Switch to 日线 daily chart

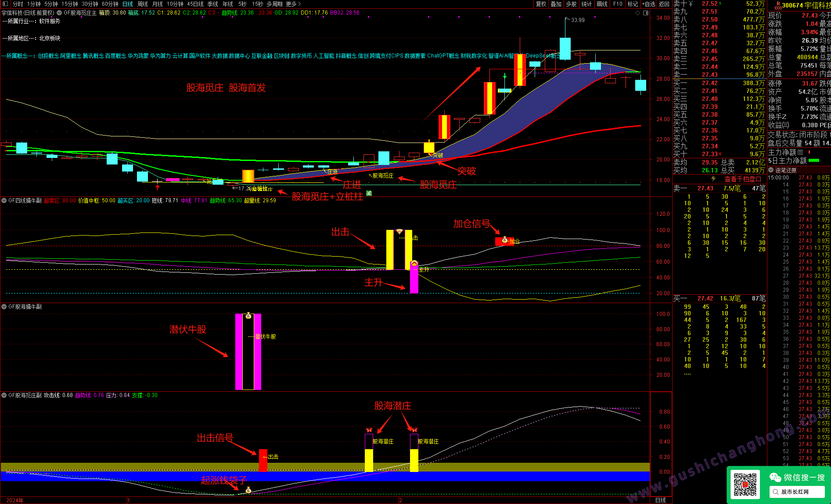(127, 4)
